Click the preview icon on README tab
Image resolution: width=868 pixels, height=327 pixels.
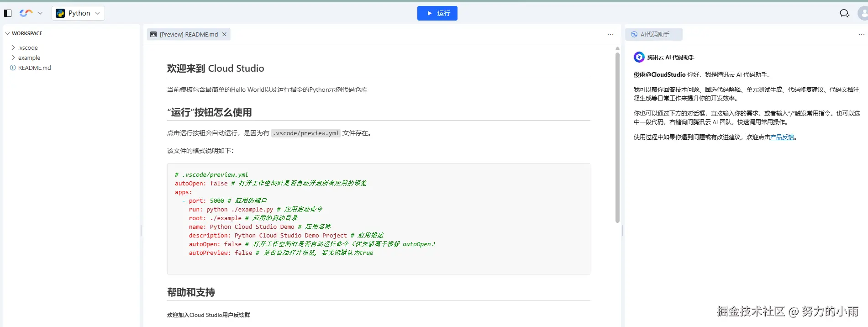tap(153, 34)
